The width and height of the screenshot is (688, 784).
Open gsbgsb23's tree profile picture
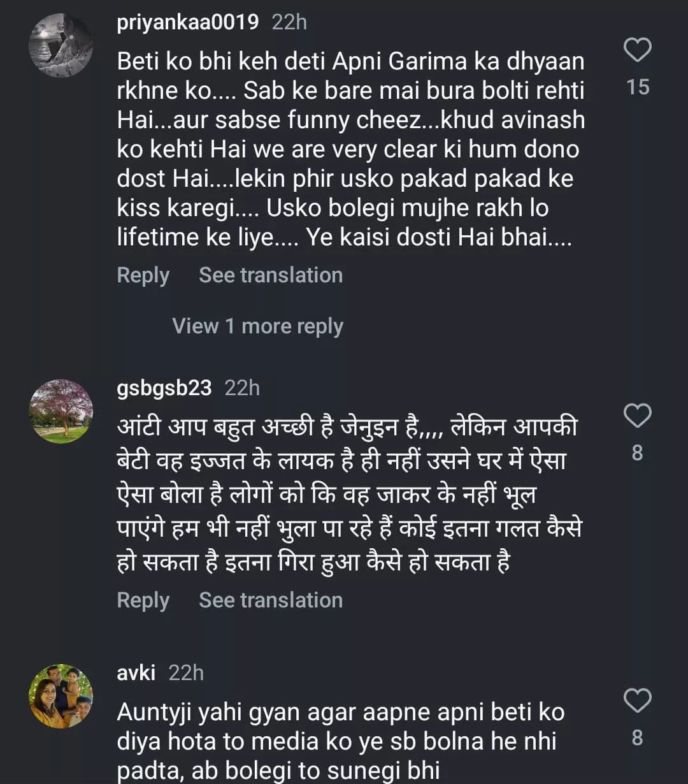click(61, 411)
